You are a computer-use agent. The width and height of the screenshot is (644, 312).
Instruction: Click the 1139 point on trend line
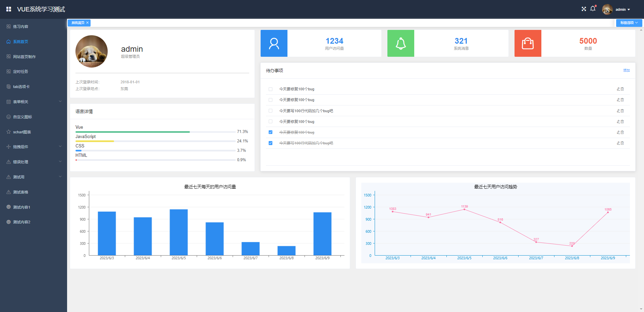pos(464,209)
